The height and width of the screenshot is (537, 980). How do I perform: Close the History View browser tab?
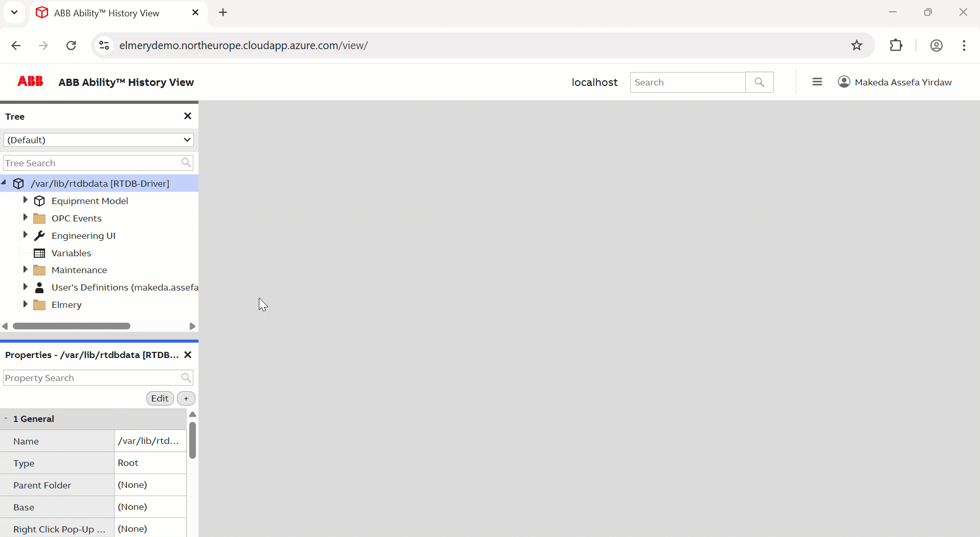(x=195, y=13)
